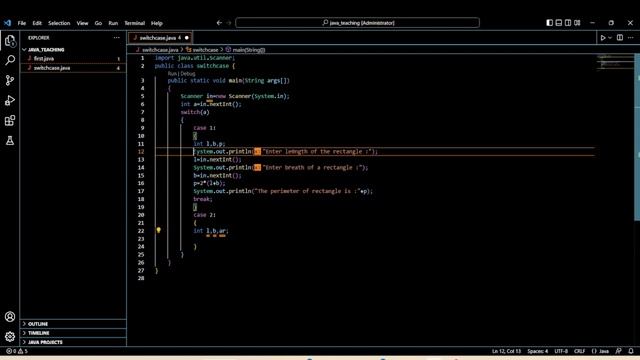
Task: Click the Run CodeLens above main
Action: [172, 74]
